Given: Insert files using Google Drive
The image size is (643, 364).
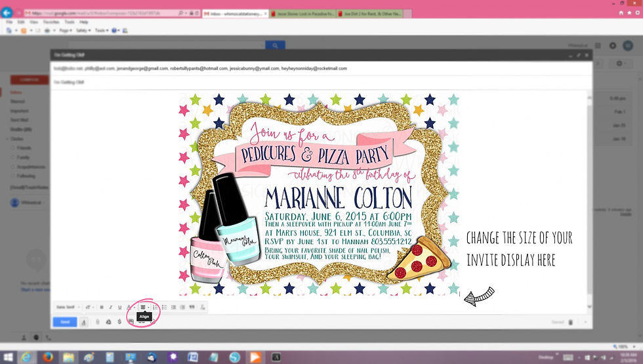Looking at the screenshot, I should (x=109, y=322).
